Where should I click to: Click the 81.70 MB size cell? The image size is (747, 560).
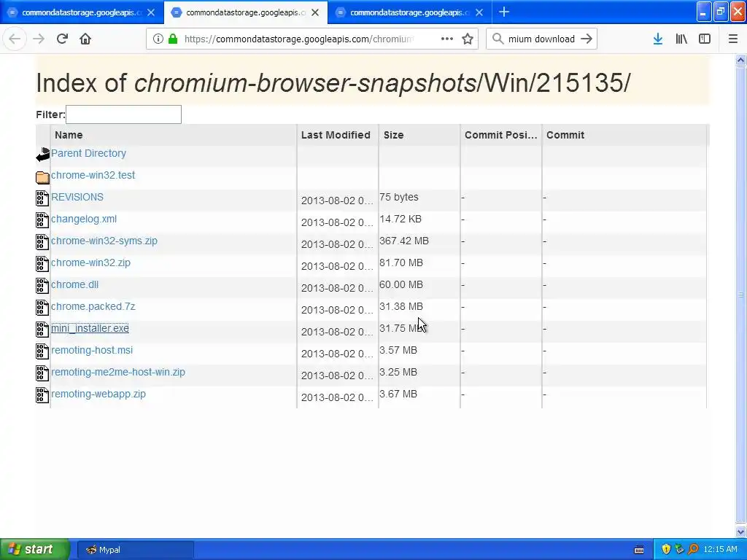coord(401,262)
